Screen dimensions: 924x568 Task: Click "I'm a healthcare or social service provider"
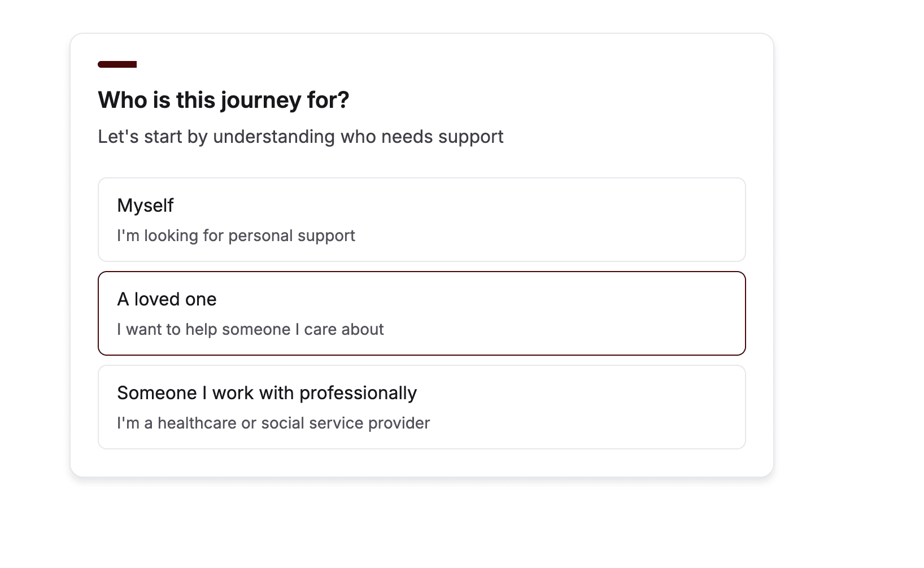[x=273, y=422]
